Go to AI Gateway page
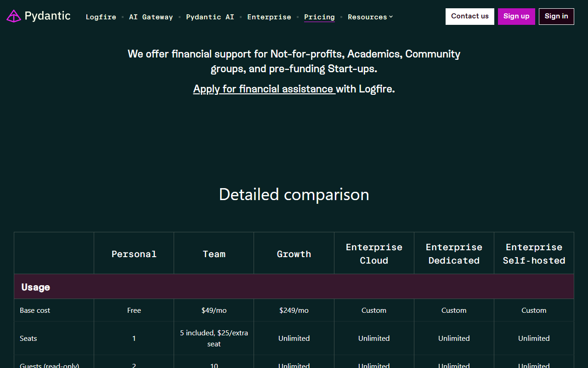Viewport: 588px width, 368px height. click(x=151, y=17)
